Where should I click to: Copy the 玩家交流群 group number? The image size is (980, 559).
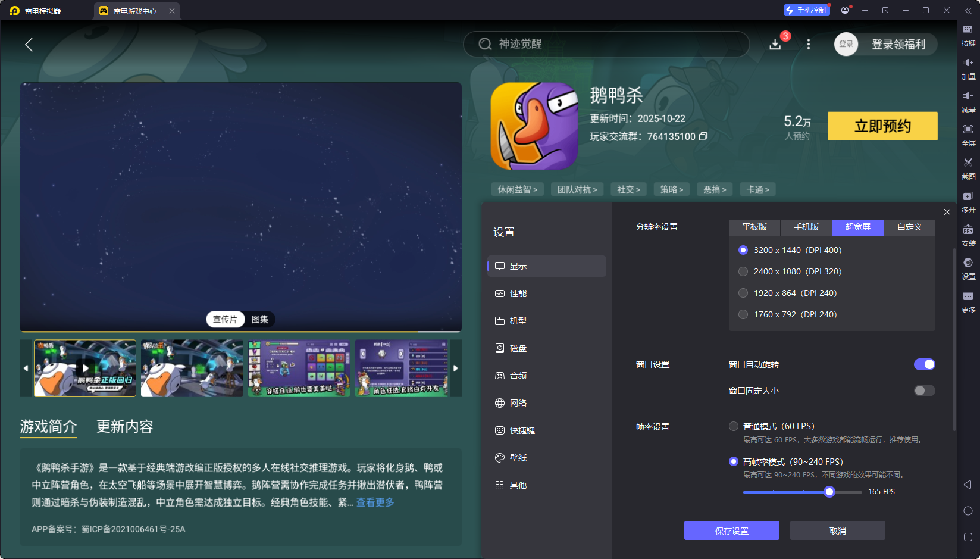pyautogui.click(x=703, y=136)
